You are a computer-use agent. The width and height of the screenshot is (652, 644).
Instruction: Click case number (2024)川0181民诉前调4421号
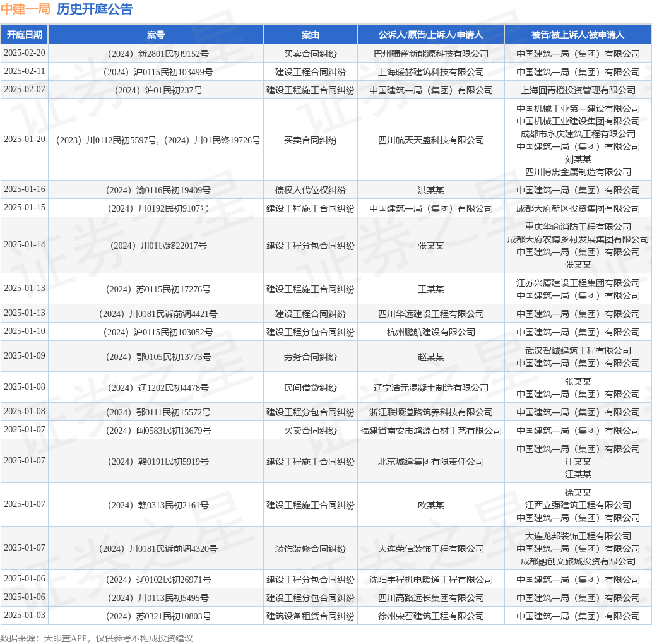point(158,314)
